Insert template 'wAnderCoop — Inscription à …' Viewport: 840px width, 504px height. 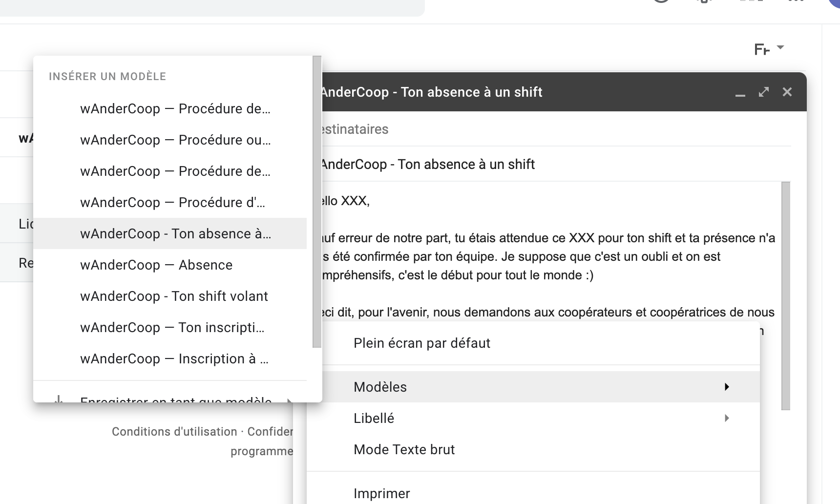coord(170,358)
